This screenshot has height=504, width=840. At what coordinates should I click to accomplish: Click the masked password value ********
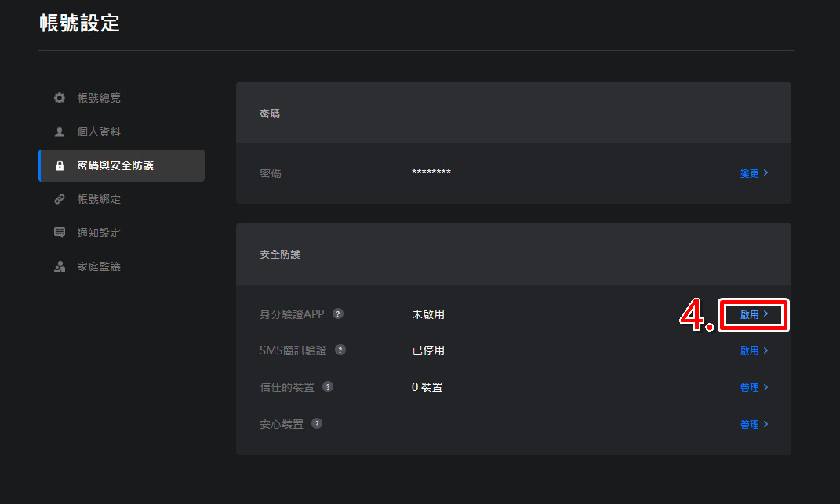point(431,172)
